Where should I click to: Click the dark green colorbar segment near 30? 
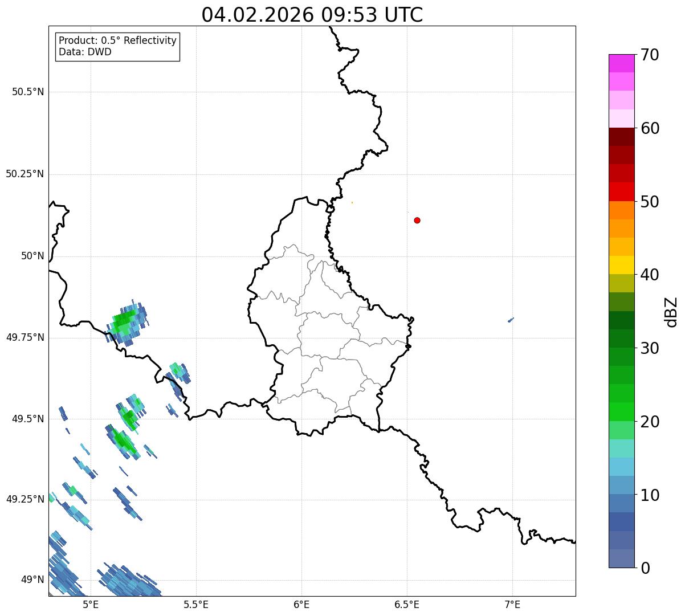pyautogui.click(x=621, y=338)
